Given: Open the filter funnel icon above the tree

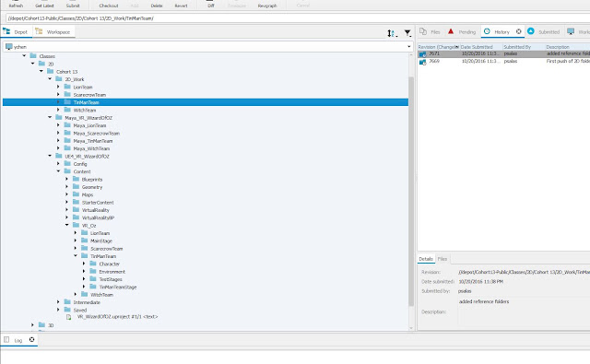Looking at the screenshot, I should pyautogui.click(x=407, y=33).
